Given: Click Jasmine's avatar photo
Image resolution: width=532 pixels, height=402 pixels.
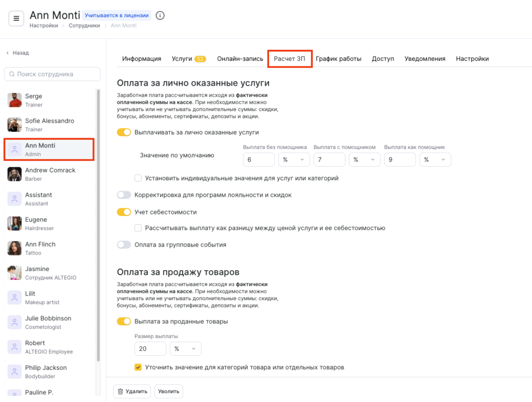Looking at the screenshot, I should (x=15, y=273).
